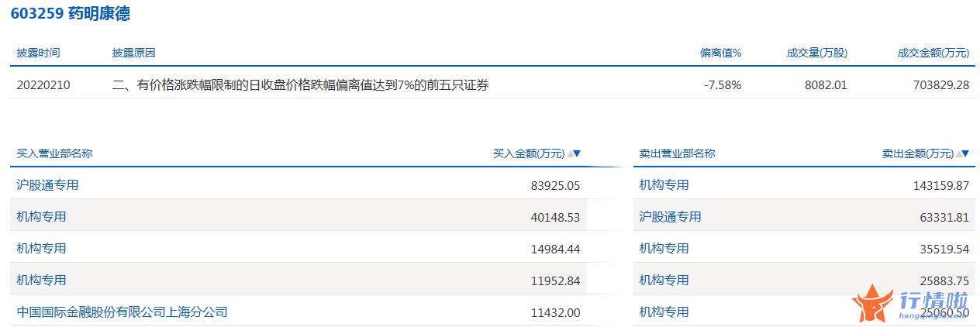Screen dimensions: 980x327
Task: Select buy amount 14984.44
Action: (x=554, y=250)
